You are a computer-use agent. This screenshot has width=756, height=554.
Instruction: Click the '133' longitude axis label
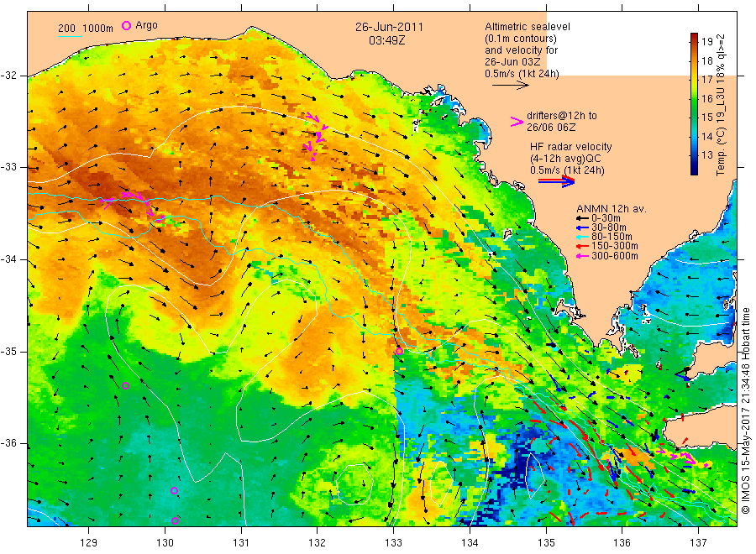(393, 543)
